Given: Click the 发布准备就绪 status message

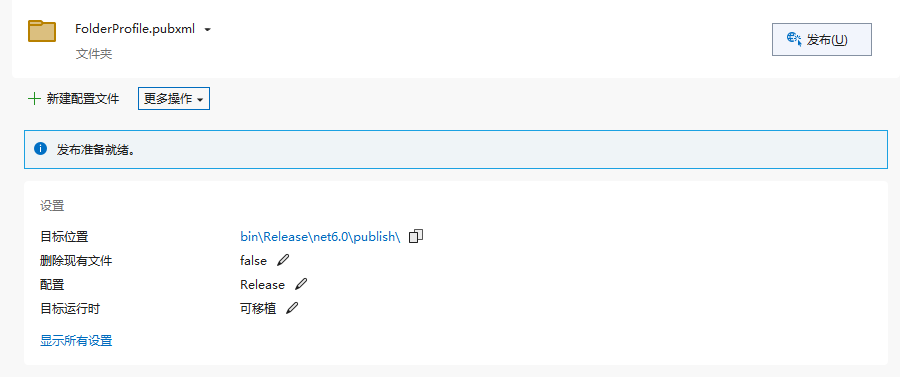Looking at the screenshot, I should 96,150.
